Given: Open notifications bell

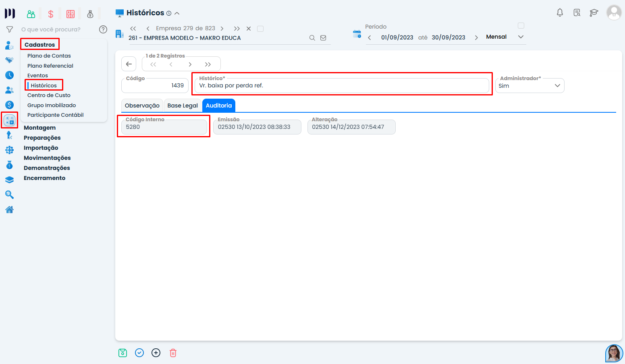Looking at the screenshot, I should point(560,12).
